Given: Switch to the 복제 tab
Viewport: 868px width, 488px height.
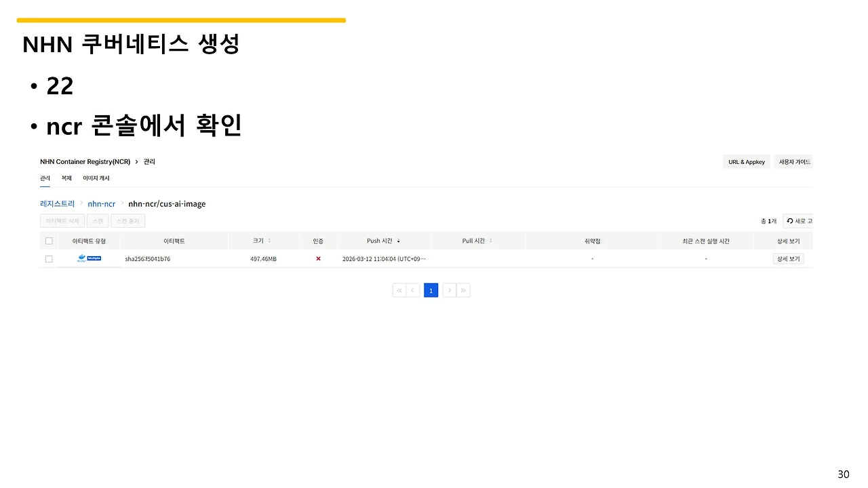Looking at the screenshot, I should click(x=66, y=178).
